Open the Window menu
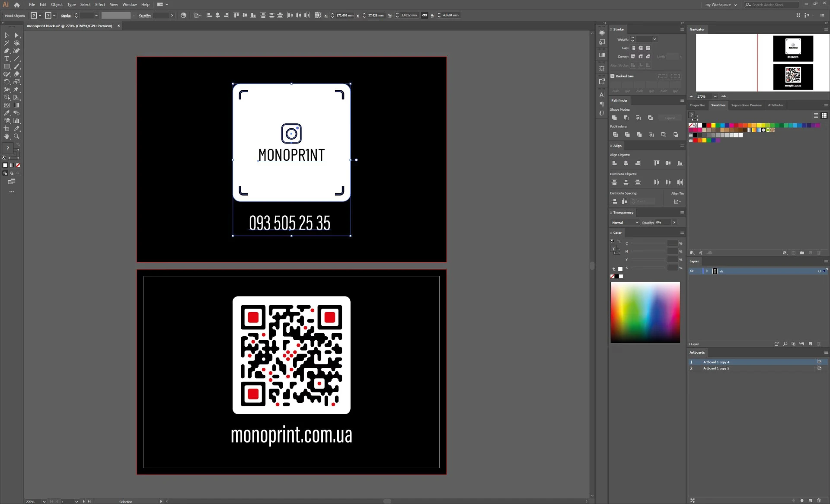Screen dimensions: 830x504 (129, 5)
